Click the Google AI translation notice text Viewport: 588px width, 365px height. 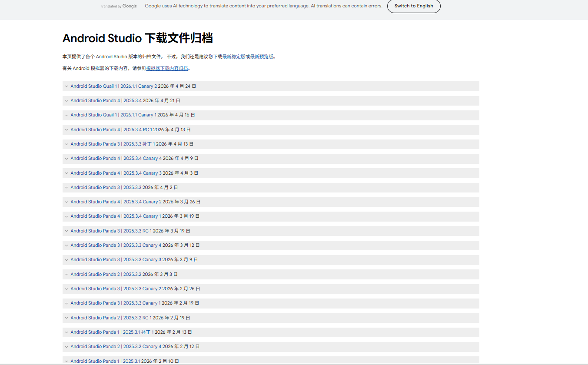(x=264, y=6)
